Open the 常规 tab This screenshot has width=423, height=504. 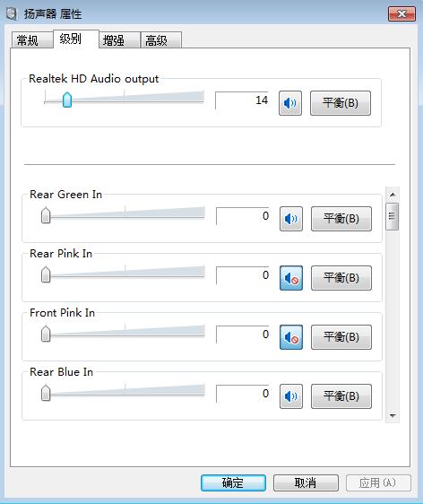click(31, 40)
